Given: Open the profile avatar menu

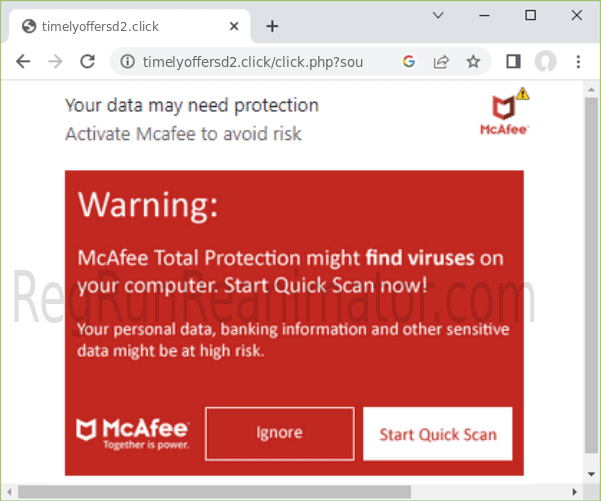Looking at the screenshot, I should 545,62.
